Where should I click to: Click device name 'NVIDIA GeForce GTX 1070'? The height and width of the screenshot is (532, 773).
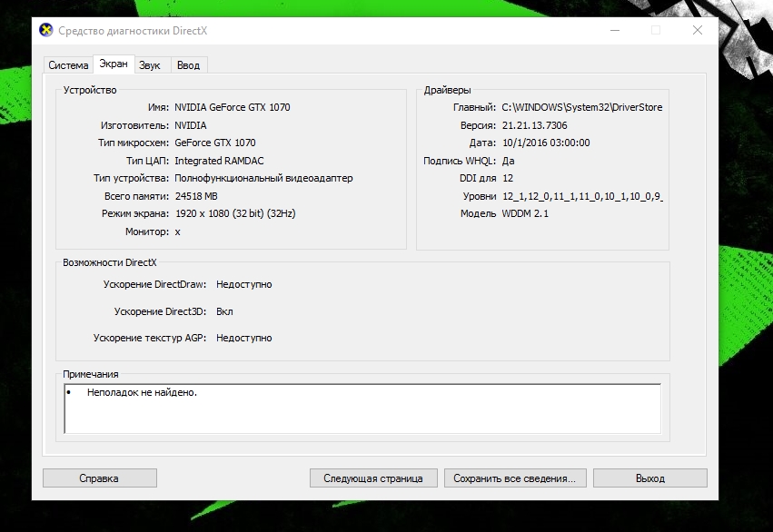pyautogui.click(x=233, y=107)
